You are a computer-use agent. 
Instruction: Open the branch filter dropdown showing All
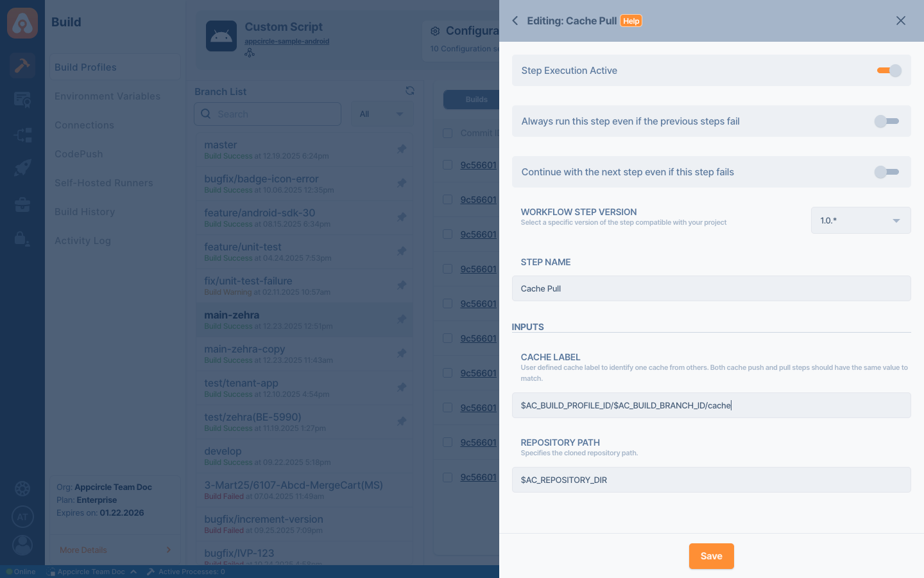[x=382, y=114]
